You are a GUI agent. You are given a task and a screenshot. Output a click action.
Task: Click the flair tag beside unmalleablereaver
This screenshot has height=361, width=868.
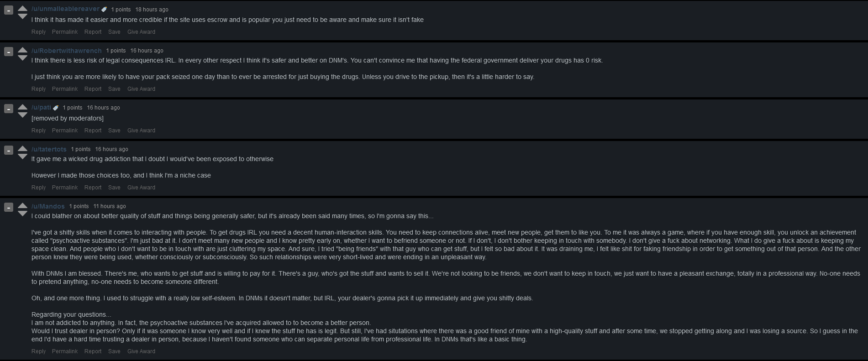pos(104,10)
